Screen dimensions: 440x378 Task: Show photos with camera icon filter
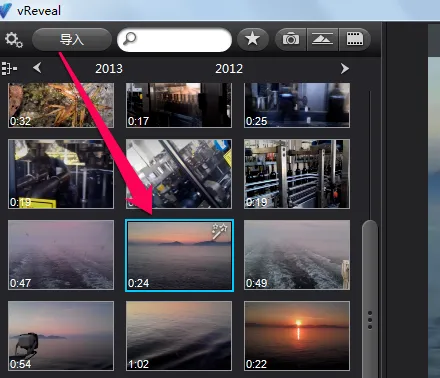(x=291, y=39)
